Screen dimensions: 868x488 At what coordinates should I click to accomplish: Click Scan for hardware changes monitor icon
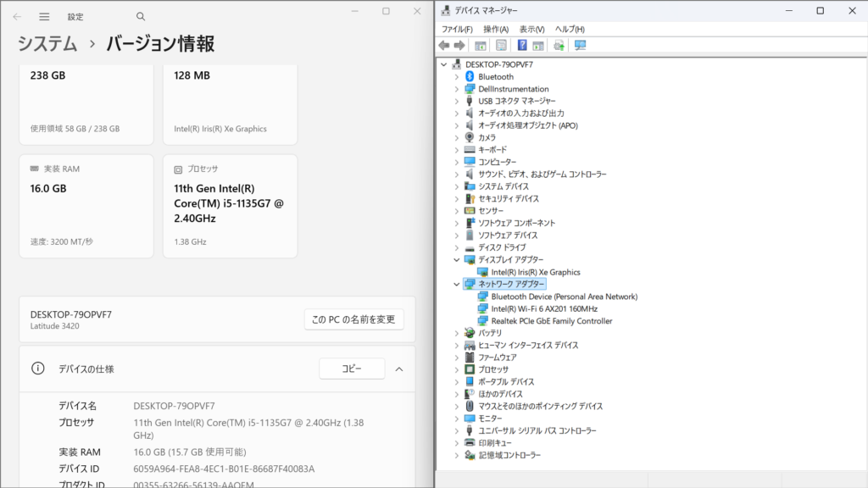click(580, 45)
